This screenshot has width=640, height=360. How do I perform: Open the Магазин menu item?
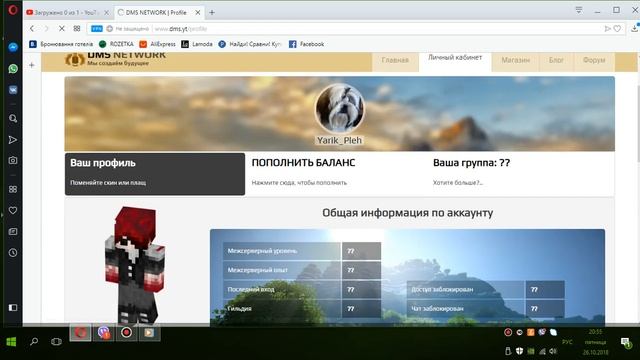516,60
